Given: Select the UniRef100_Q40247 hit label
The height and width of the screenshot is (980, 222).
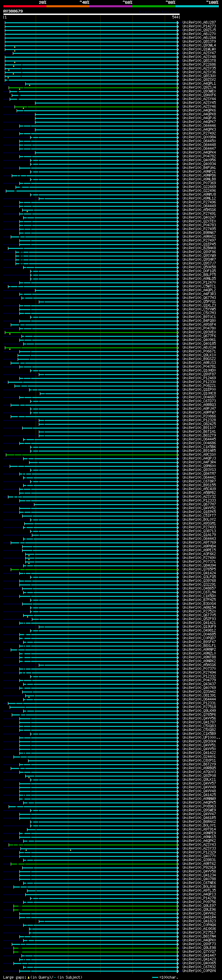Looking at the screenshot, I should point(199,218).
